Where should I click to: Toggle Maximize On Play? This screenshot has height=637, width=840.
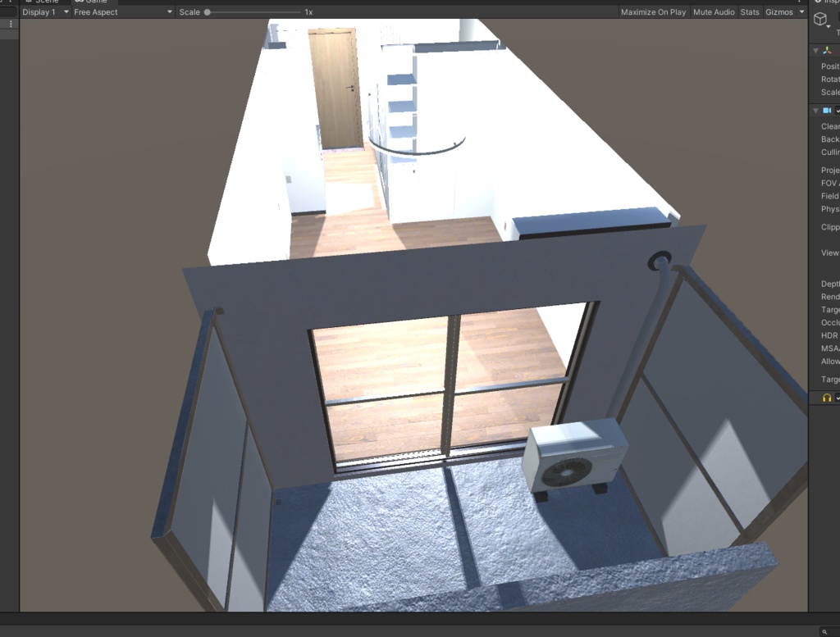[x=652, y=11]
